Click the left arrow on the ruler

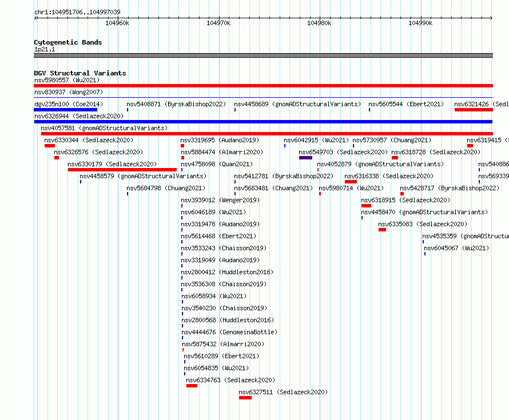coord(35,18)
